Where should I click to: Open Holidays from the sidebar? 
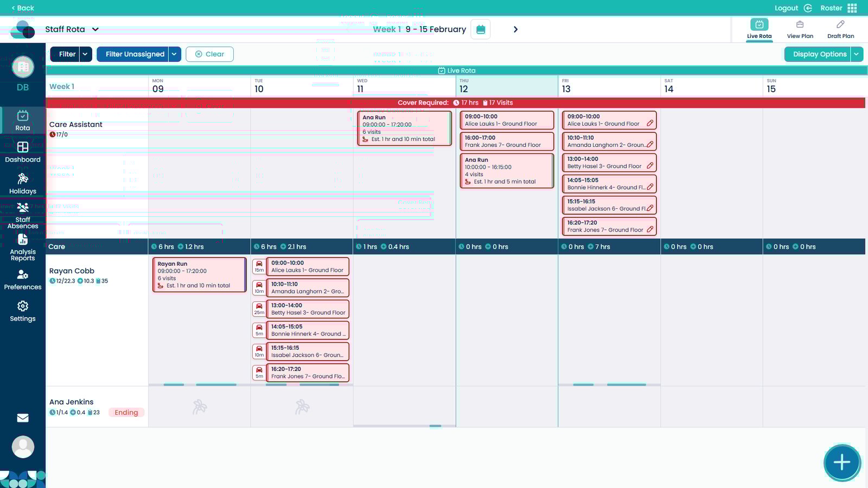coord(23,183)
